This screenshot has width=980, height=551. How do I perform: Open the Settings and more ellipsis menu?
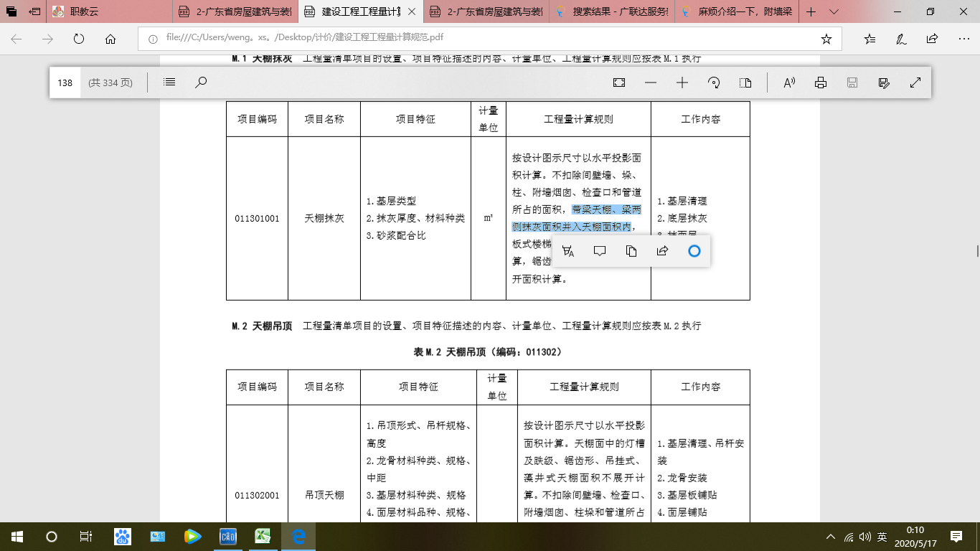tap(963, 39)
